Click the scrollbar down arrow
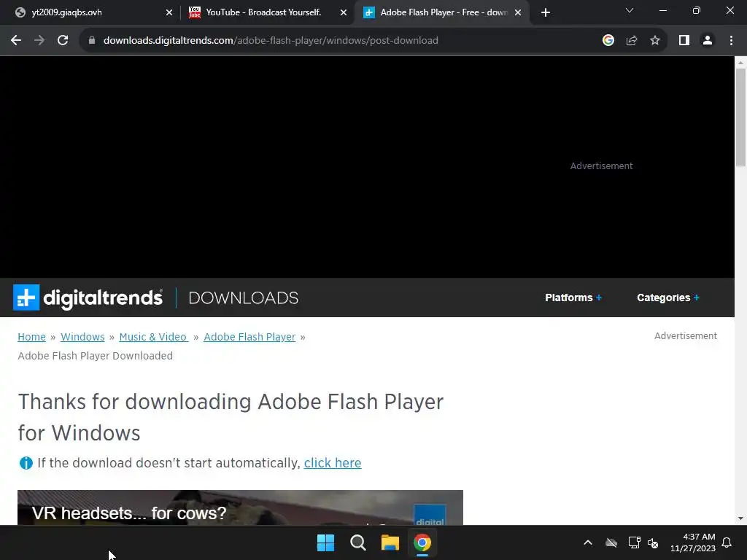 740,518
